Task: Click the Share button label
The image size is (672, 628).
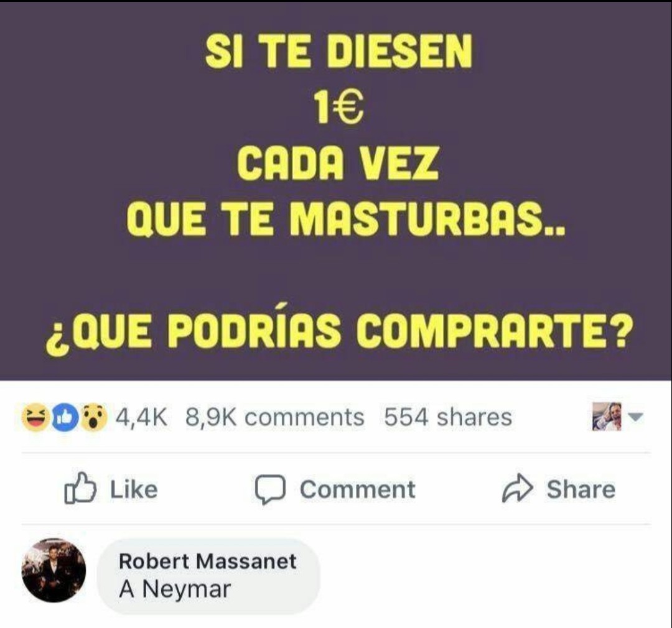Action: (581, 489)
